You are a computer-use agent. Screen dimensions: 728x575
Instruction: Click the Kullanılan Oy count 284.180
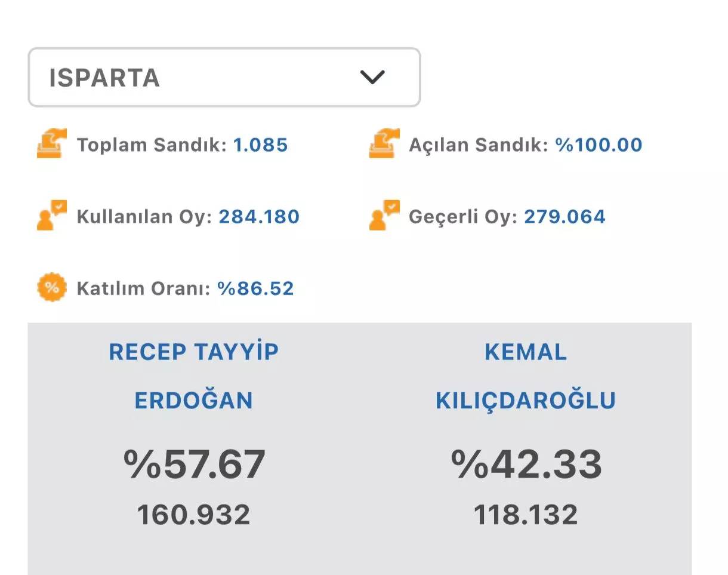259,217
